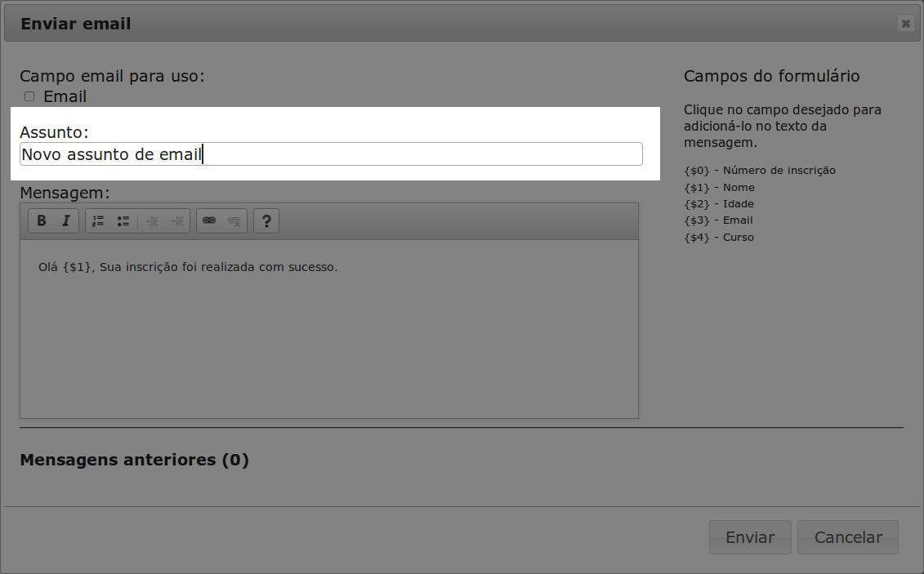
Task: Click the decrease indent icon
Action: (x=152, y=221)
